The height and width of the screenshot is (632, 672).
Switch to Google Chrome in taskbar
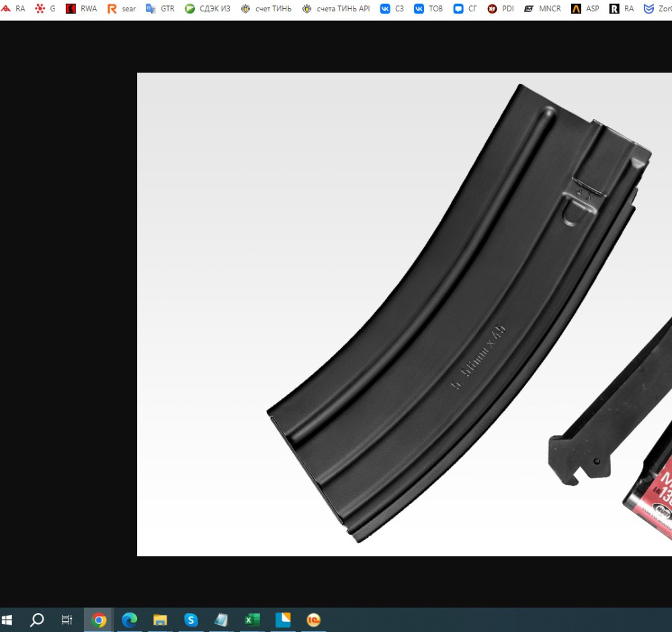(x=99, y=620)
